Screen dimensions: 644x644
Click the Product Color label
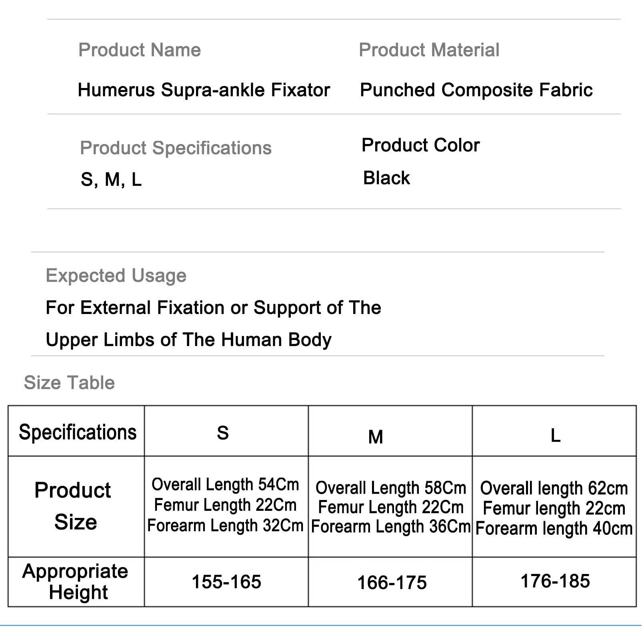(x=420, y=145)
